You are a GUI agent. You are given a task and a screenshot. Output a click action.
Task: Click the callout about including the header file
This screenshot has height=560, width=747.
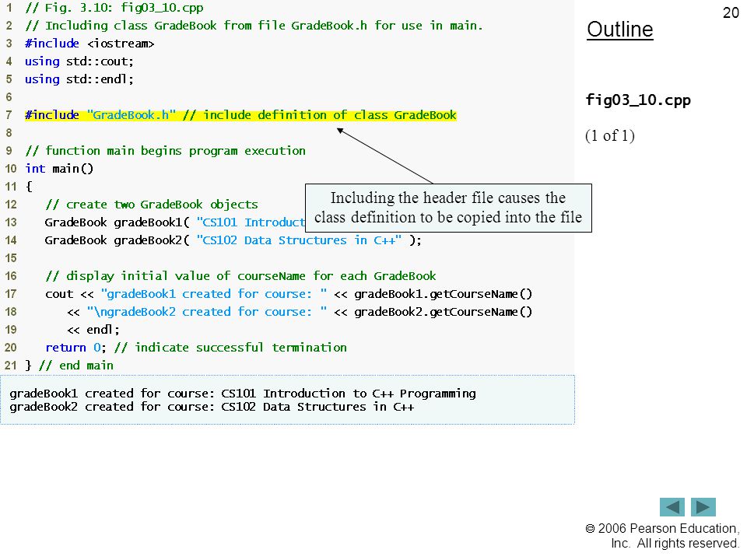coord(448,208)
